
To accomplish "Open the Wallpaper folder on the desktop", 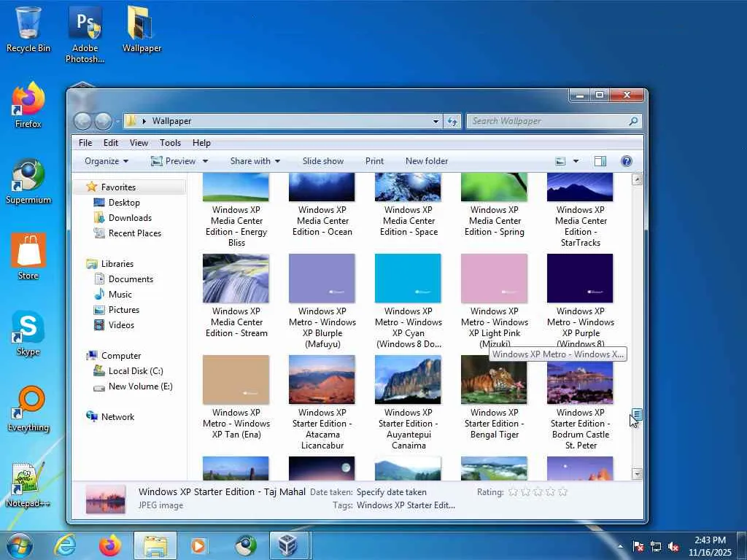I will [142, 28].
